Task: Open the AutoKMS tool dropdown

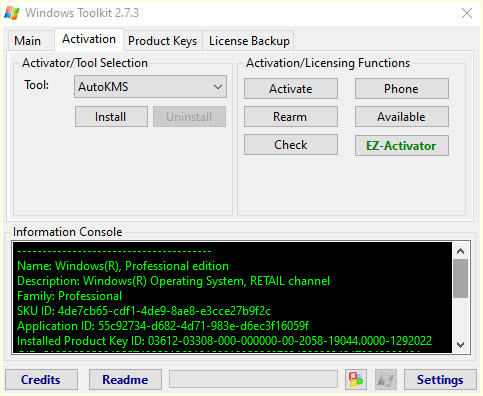Action: click(150, 87)
